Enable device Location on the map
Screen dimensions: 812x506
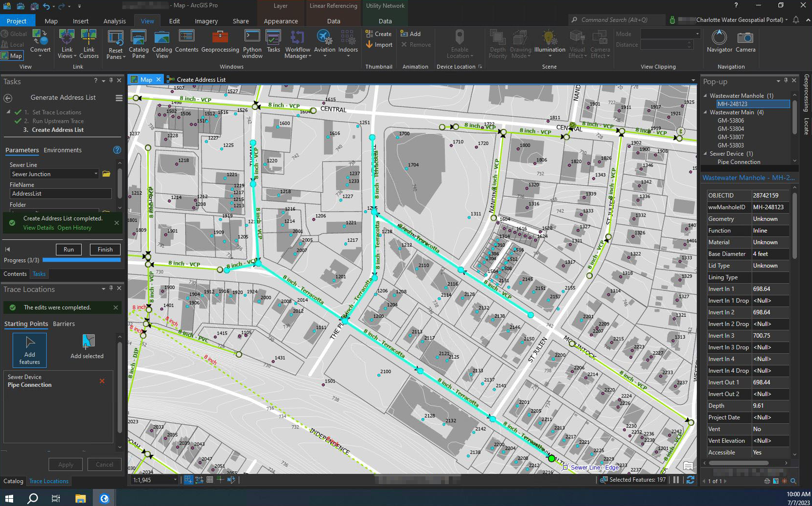coord(459,43)
